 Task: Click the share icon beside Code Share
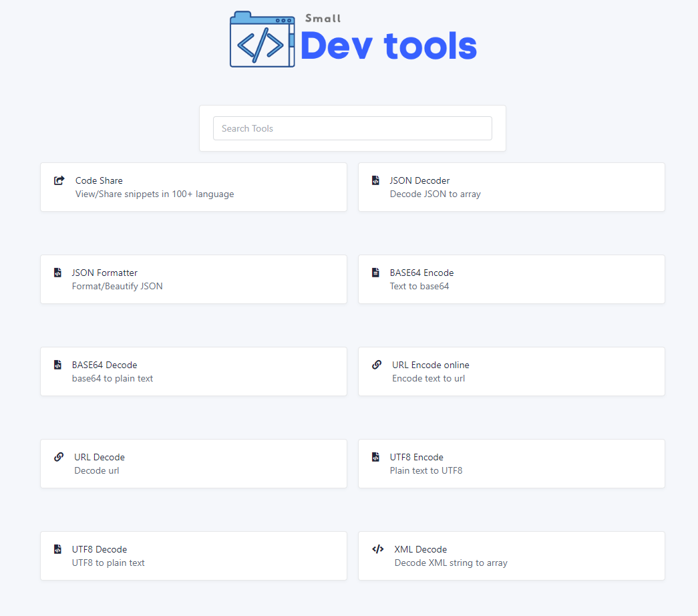pyautogui.click(x=59, y=180)
